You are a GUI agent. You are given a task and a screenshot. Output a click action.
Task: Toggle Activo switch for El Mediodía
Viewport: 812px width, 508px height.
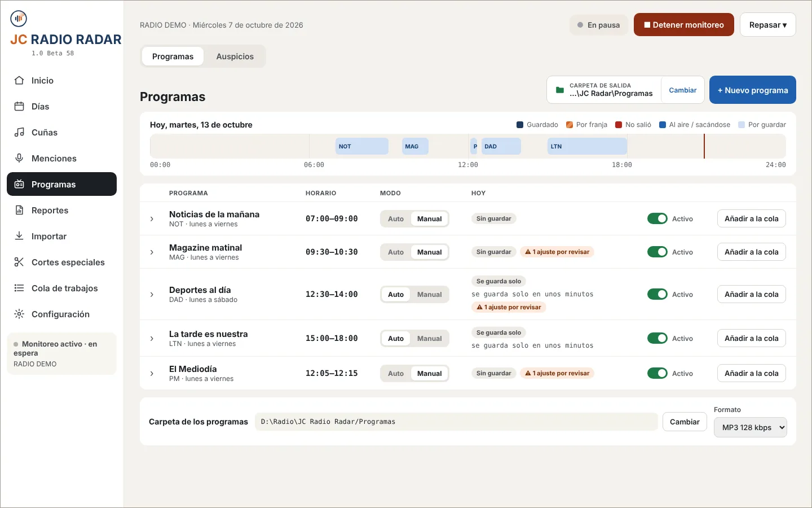(x=657, y=374)
